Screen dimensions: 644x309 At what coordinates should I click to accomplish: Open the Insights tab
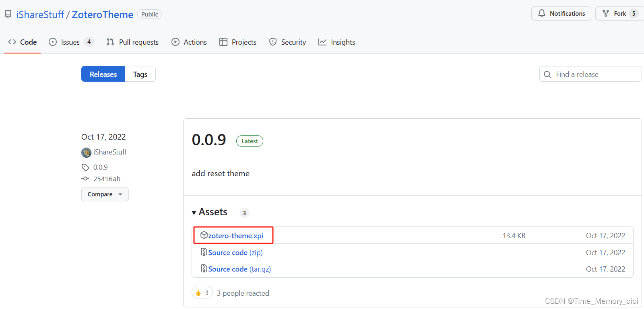tap(336, 42)
